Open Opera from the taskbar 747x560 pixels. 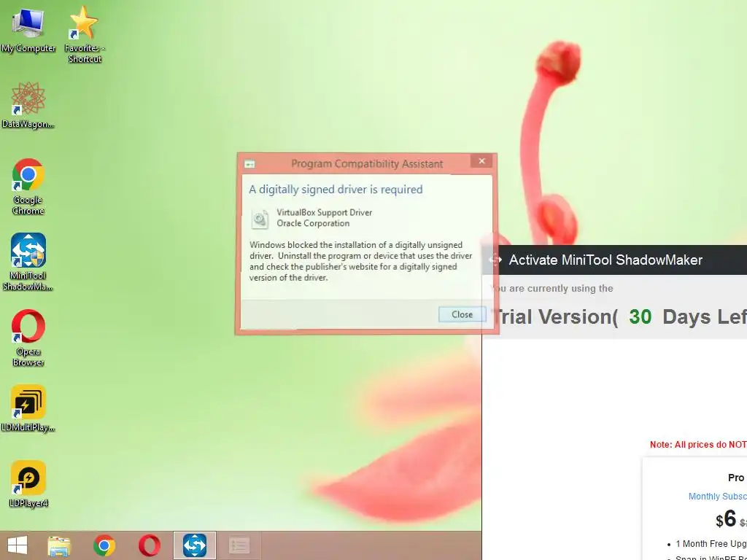[149, 545]
